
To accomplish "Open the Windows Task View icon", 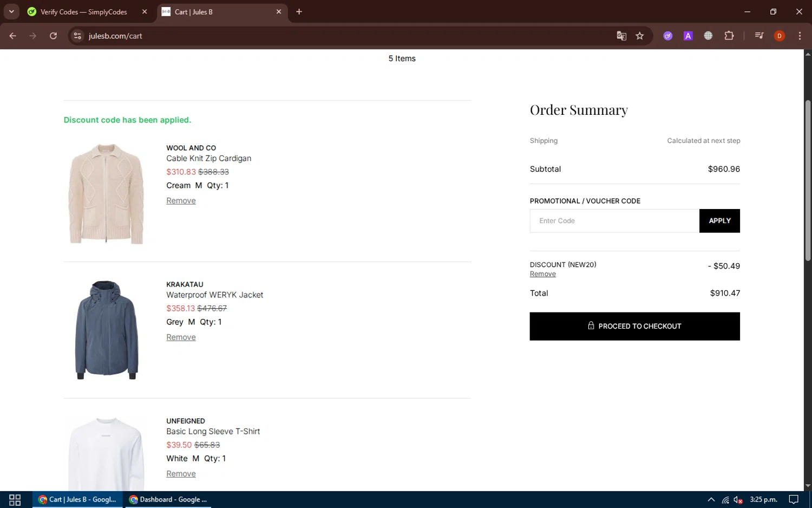I will [x=15, y=500].
